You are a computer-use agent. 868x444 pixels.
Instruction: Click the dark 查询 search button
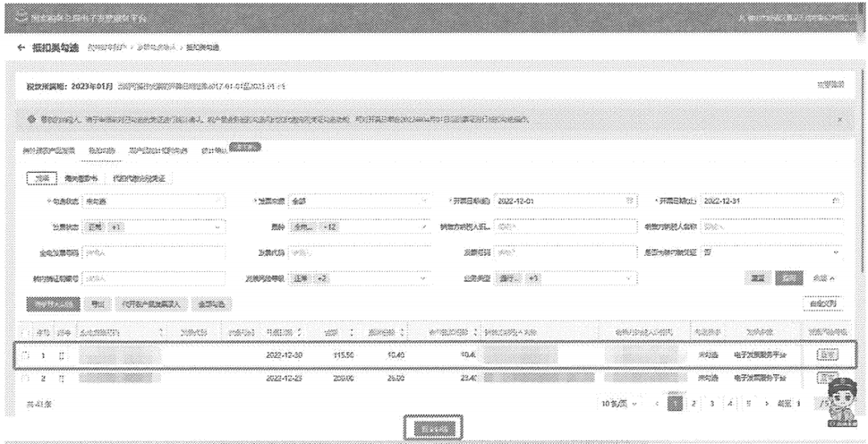click(x=789, y=278)
